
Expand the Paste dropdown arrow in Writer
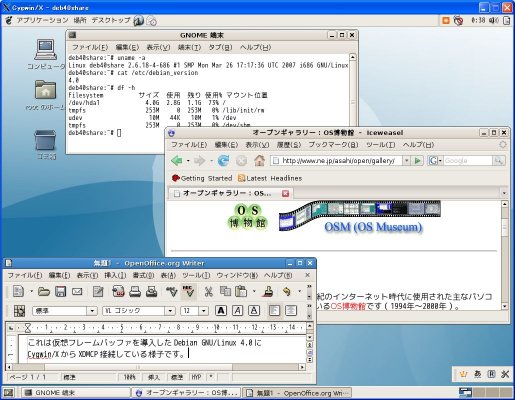pos(254,292)
